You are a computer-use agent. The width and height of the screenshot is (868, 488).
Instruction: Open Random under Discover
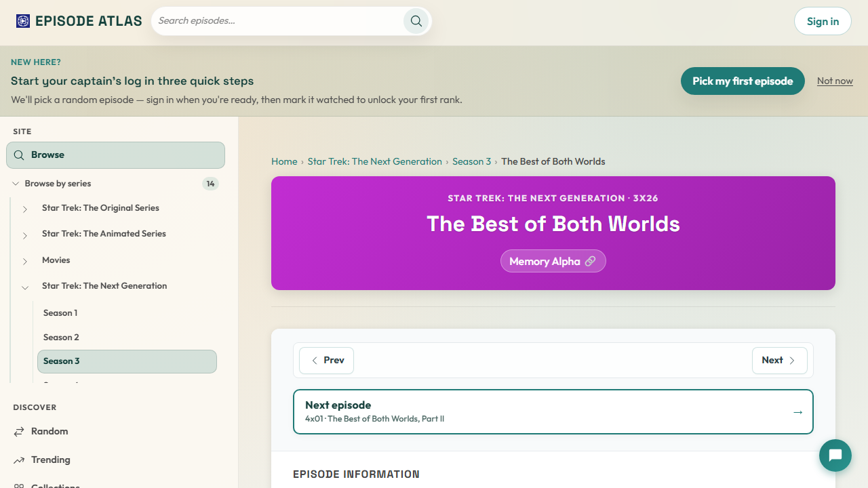click(x=115, y=431)
